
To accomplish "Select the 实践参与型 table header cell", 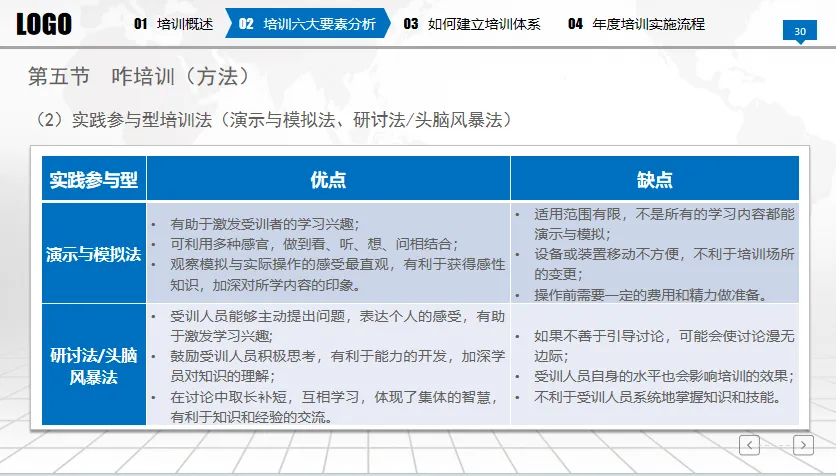I will (94, 179).
